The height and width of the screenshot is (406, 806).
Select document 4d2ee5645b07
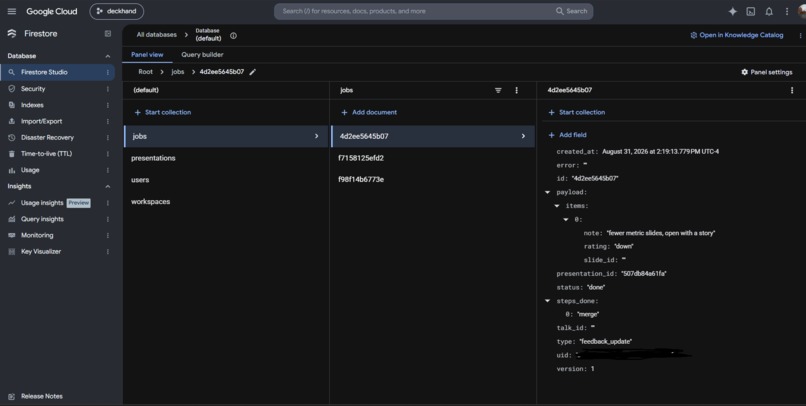433,136
